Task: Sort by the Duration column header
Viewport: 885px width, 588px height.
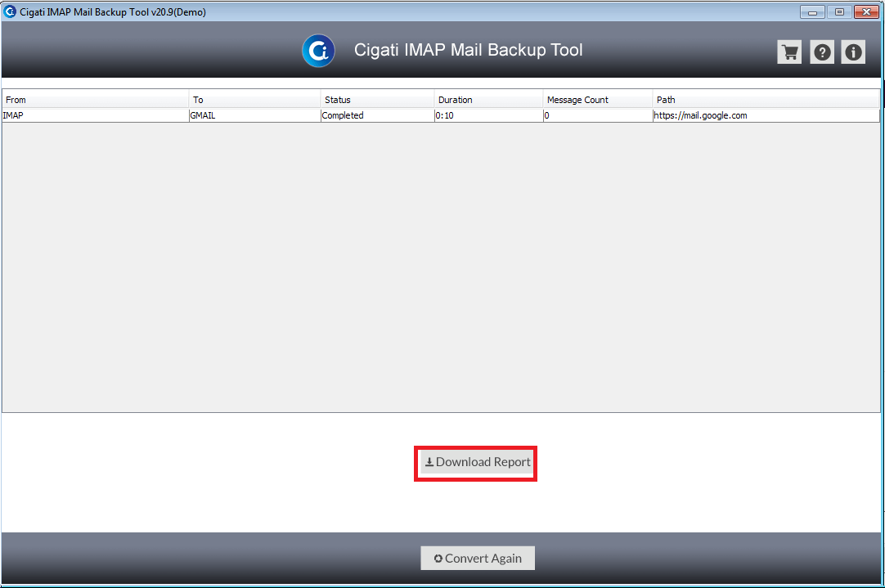Action: coord(489,99)
